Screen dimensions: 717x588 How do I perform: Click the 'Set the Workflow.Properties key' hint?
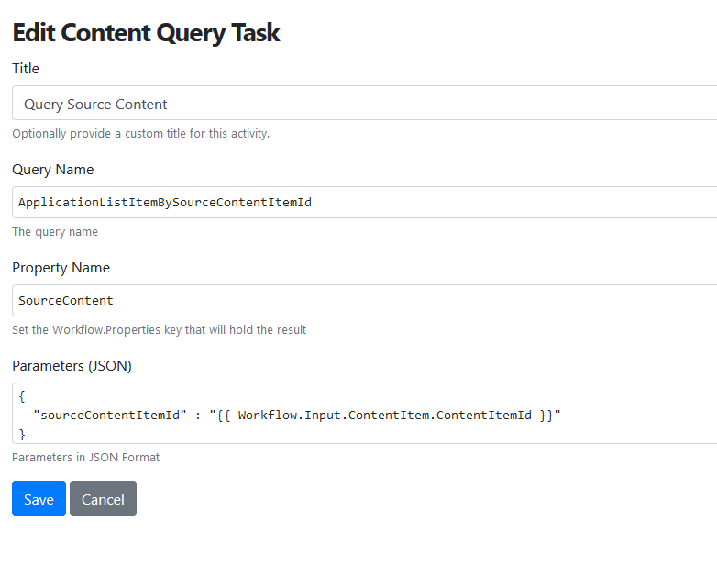[160, 330]
